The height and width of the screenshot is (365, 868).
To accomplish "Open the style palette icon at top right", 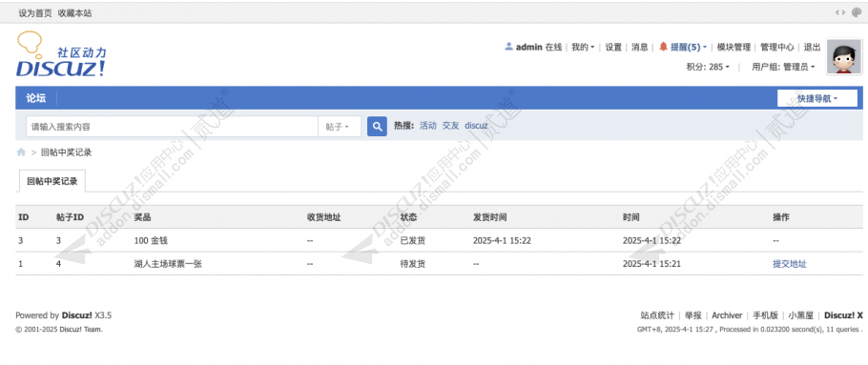I will pyautogui.click(x=857, y=13).
